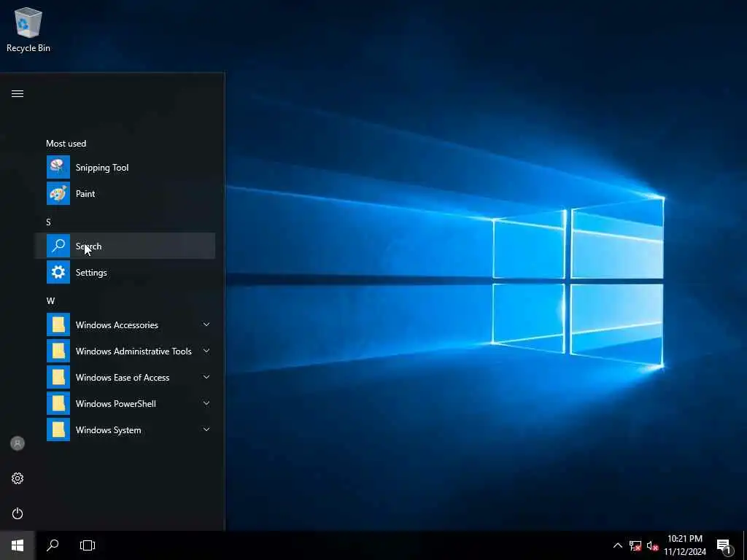Launch Paint from its palette icon
This screenshot has width=747, height=560.
coord(58,193)
